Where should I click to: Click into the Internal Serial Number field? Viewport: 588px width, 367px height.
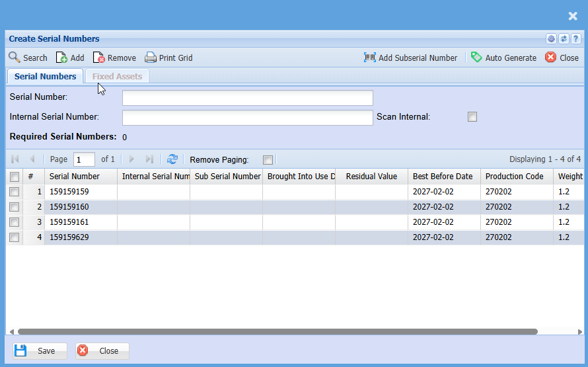[247, 118]
